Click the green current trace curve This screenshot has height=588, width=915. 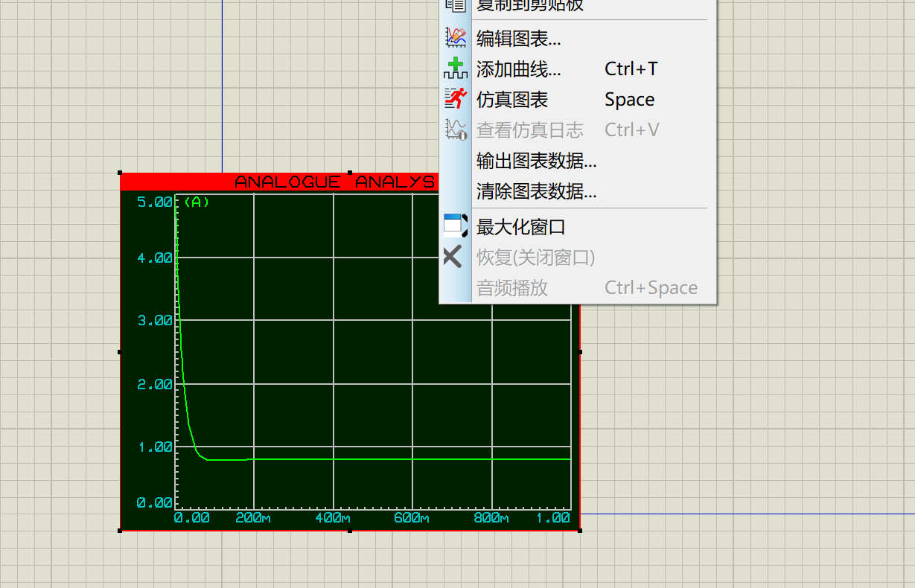click(372, 459)
